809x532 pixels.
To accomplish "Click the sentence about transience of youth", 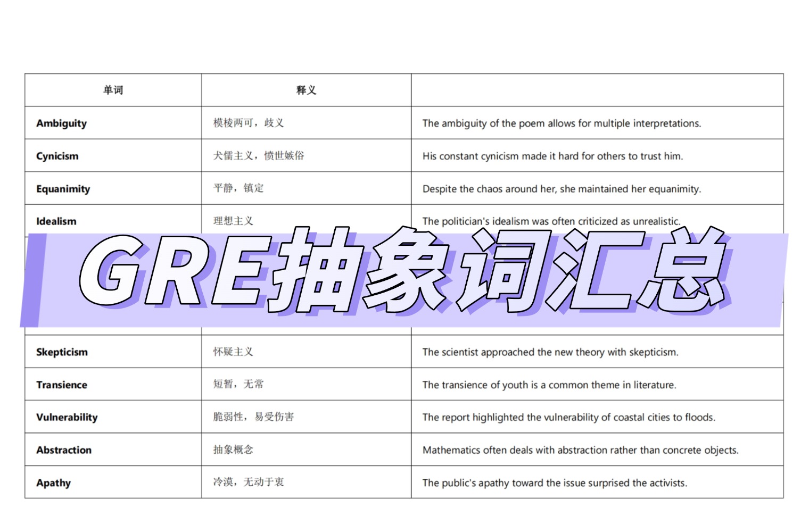I will point(549,385).
